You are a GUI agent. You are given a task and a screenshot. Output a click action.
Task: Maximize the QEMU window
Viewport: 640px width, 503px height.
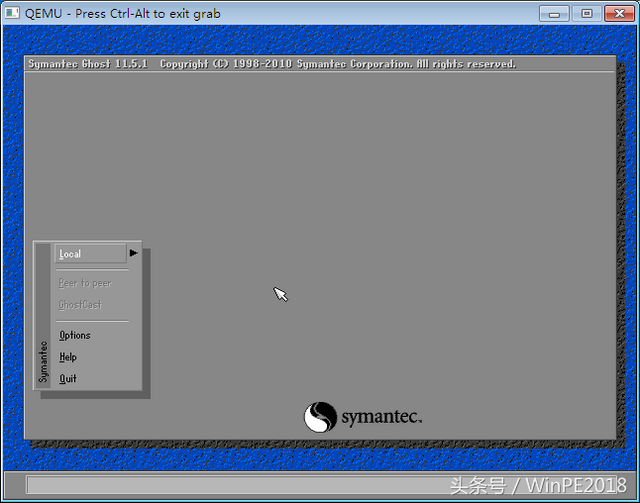(587, 14)
